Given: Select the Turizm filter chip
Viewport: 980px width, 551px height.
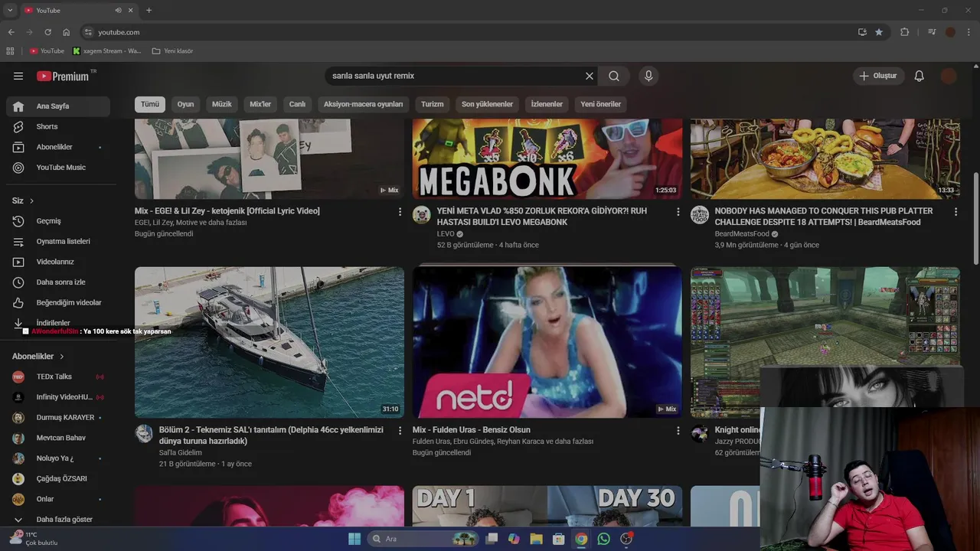Looking at the screenshot, I should coord(433,104).
